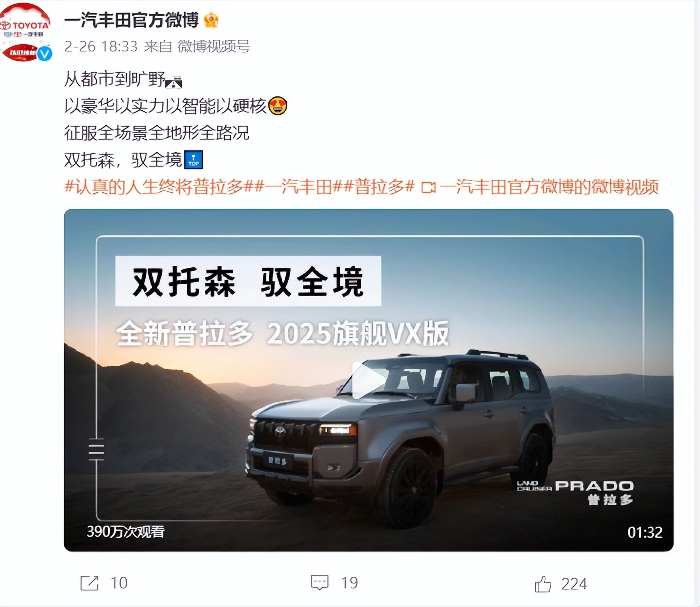
Task: Like the post with thumbs-up icon
Action: (543, 583)
